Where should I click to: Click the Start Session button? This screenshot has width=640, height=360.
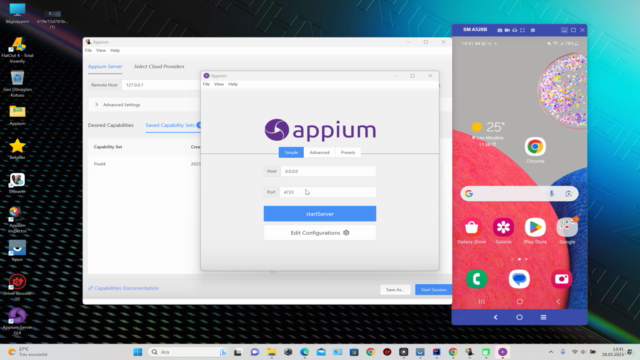[x=433, y=290]
